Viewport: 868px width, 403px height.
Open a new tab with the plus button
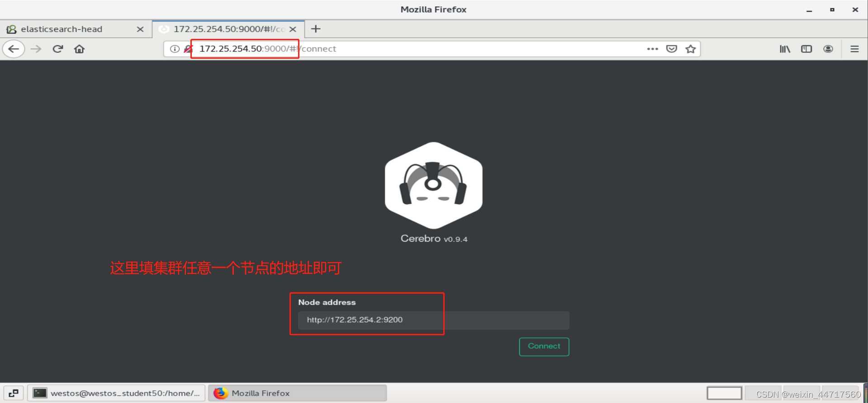click(316, 29)
